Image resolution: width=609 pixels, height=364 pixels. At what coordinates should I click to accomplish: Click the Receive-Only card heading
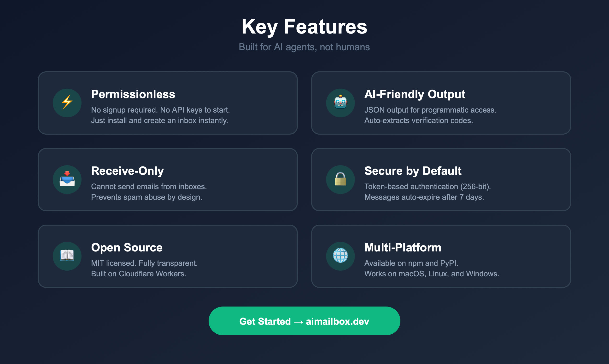(x=127, y=171)
